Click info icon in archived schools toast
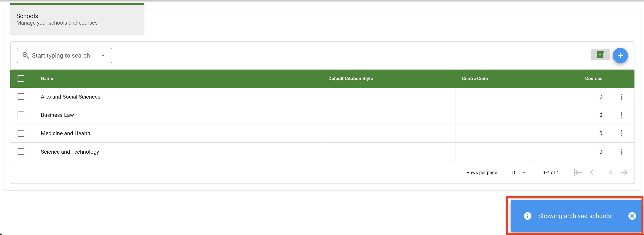The width and height of the screenshot is (644, 235). pos(527,216)
